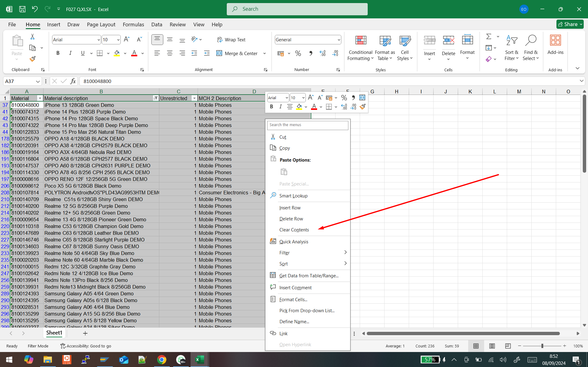Open the Page Layout ribbon tab
The width and height of the screenshot is (588, 367).
click(x=101, y=24)
